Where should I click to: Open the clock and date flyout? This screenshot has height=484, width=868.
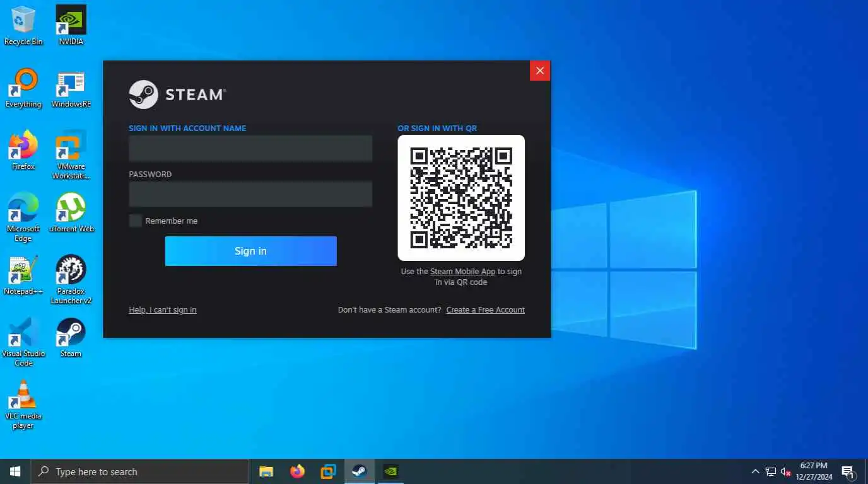(x=814, y=471)
